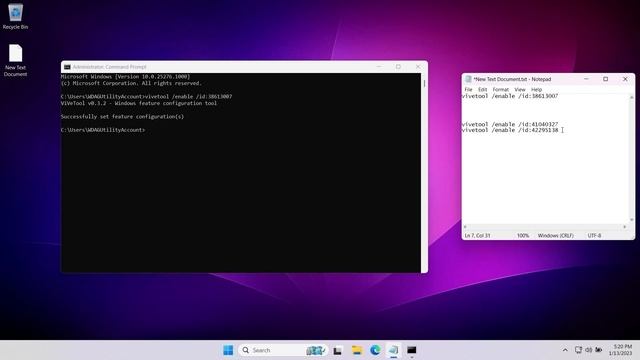Click UTF-8 encoding status entry
Image resolution: width=640 pixels, height=360 pixels.
(594, 236)
